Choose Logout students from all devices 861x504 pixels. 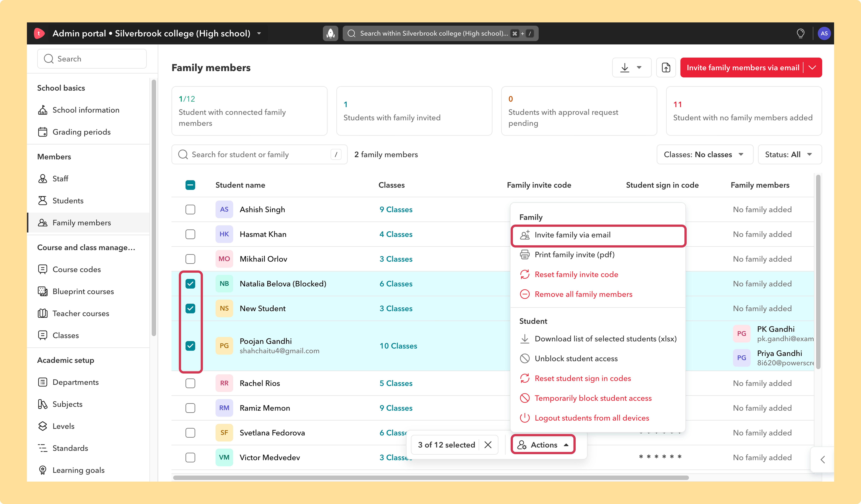[x=598, y=418]
